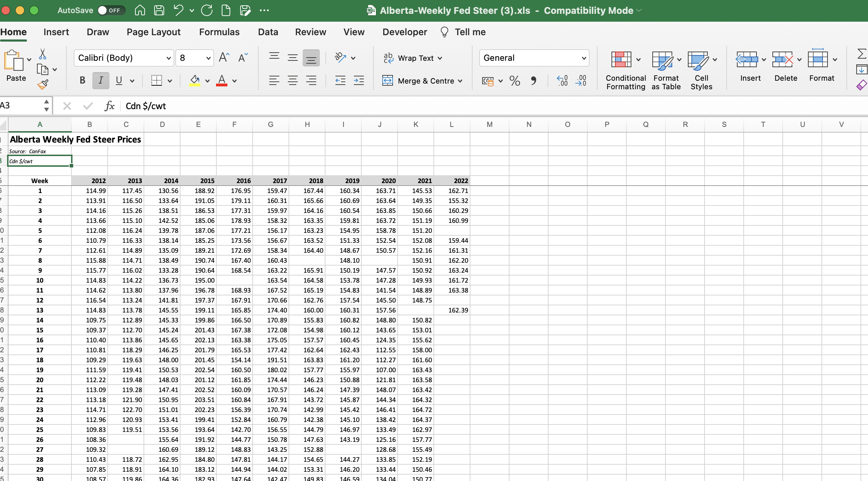
Task: Open the Merge & Centre dropdown arrow
Action: click(460, 81)
